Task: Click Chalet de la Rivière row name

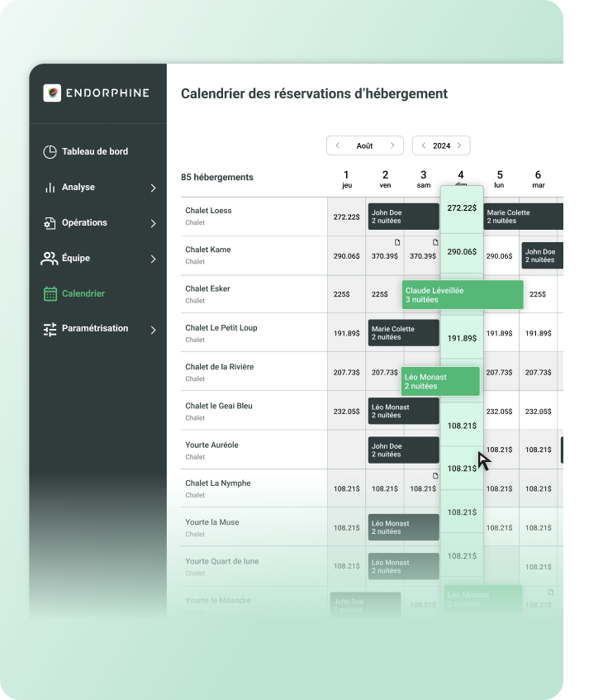Action: point(219,366)
